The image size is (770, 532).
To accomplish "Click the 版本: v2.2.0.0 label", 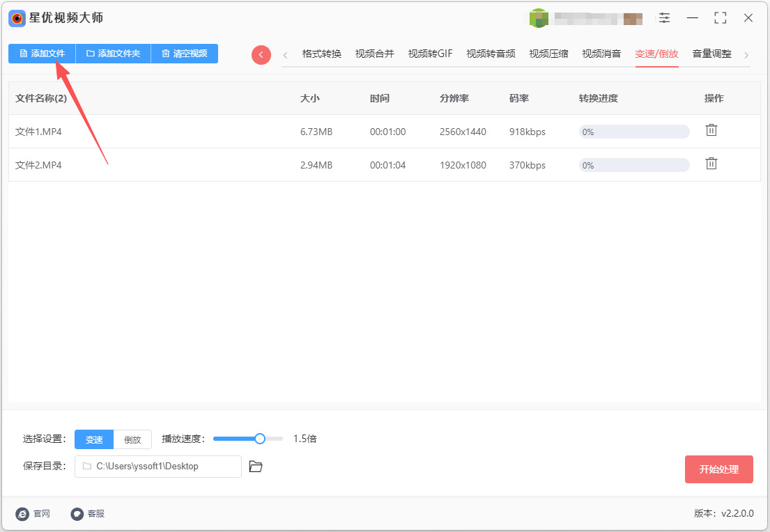I will pos(724,513).
